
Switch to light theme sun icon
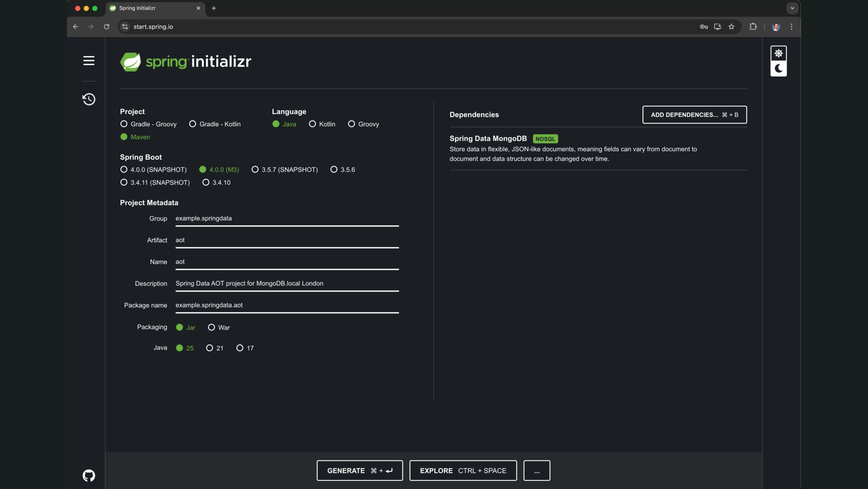[x=778, y=53]
